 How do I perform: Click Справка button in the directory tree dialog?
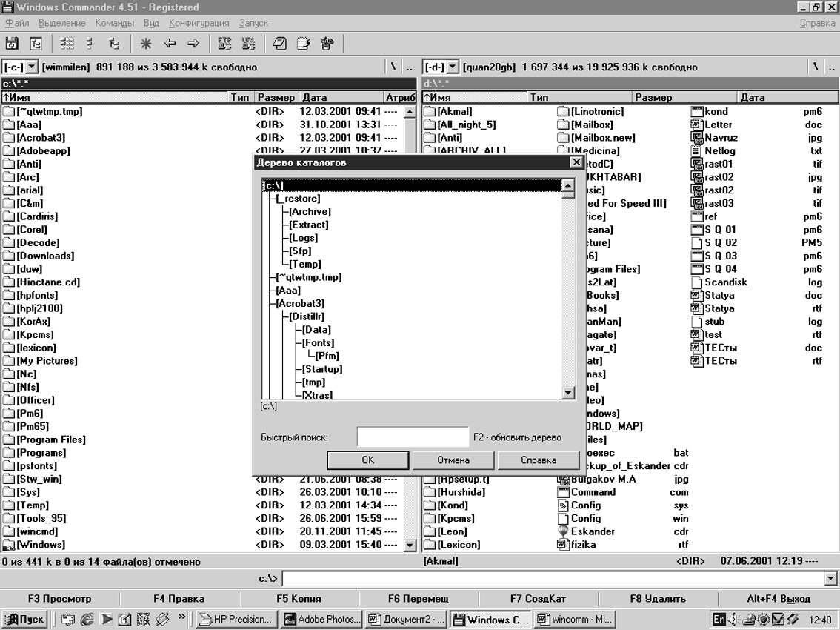[x=539, y=460]
